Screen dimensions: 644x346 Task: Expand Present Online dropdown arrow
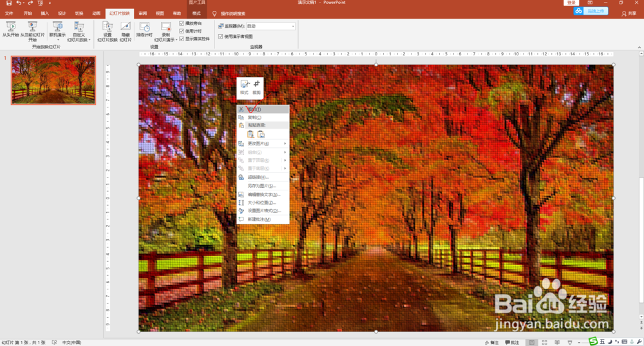[x=57, y=40]
